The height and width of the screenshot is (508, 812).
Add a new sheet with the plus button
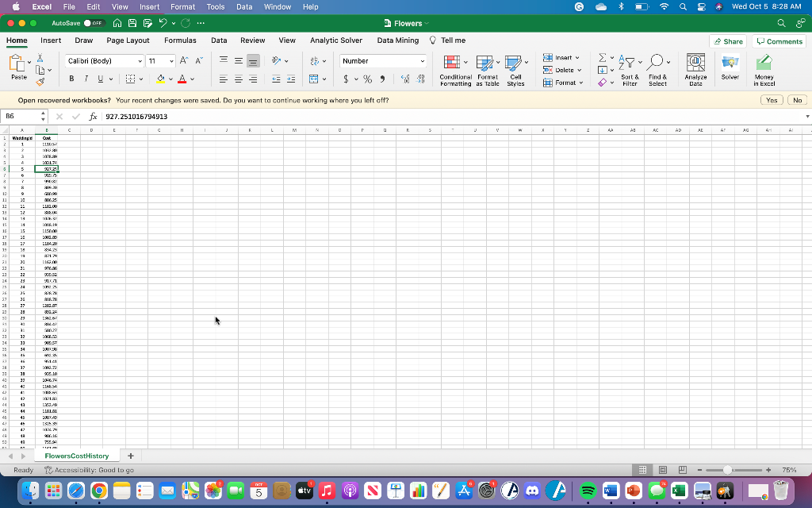130,455
